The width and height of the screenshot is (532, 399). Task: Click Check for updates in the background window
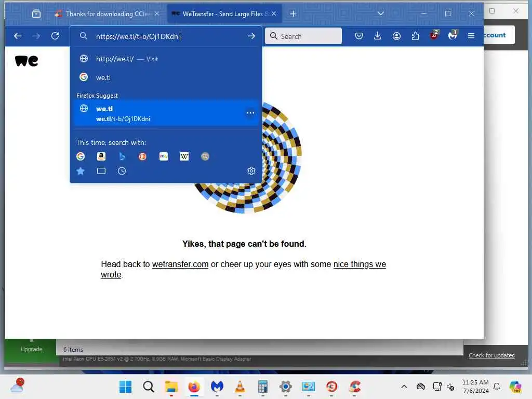click(491, 355)
